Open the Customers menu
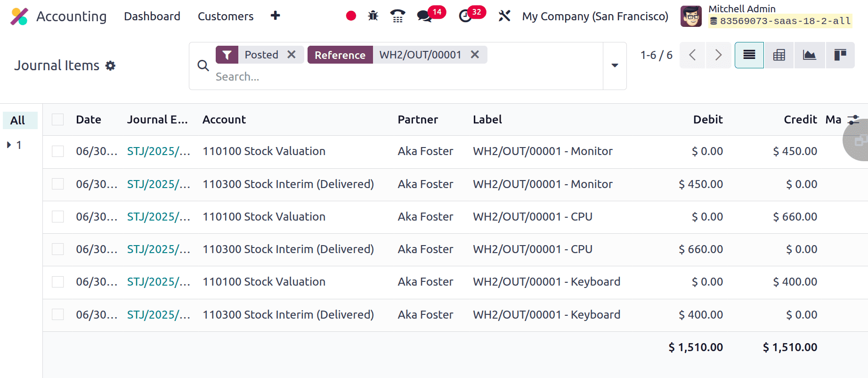 coord(226,16)
